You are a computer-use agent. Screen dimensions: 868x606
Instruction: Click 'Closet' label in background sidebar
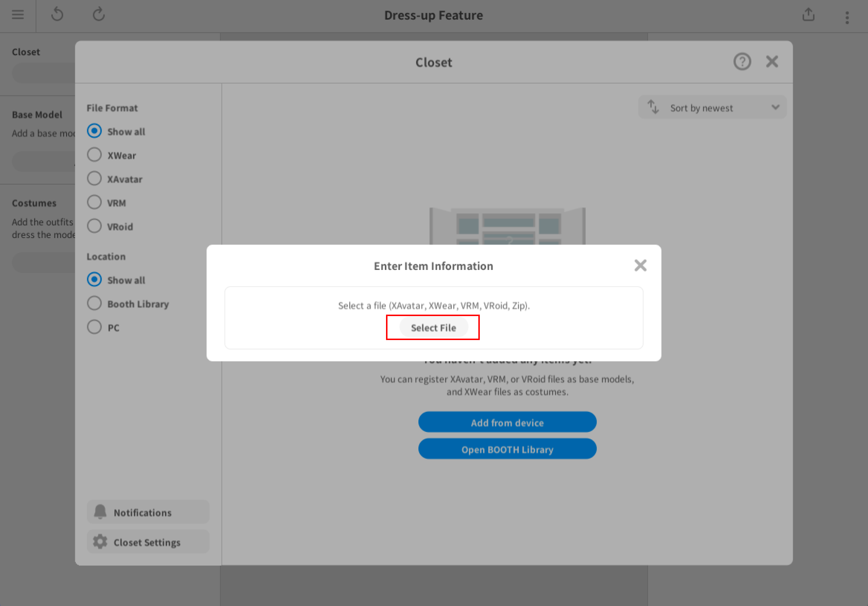26,52
